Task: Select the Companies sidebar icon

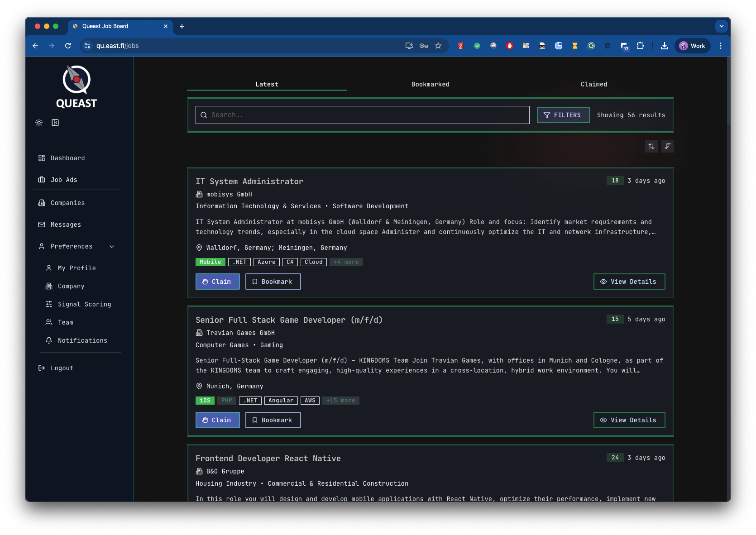Action: point(41,203)
